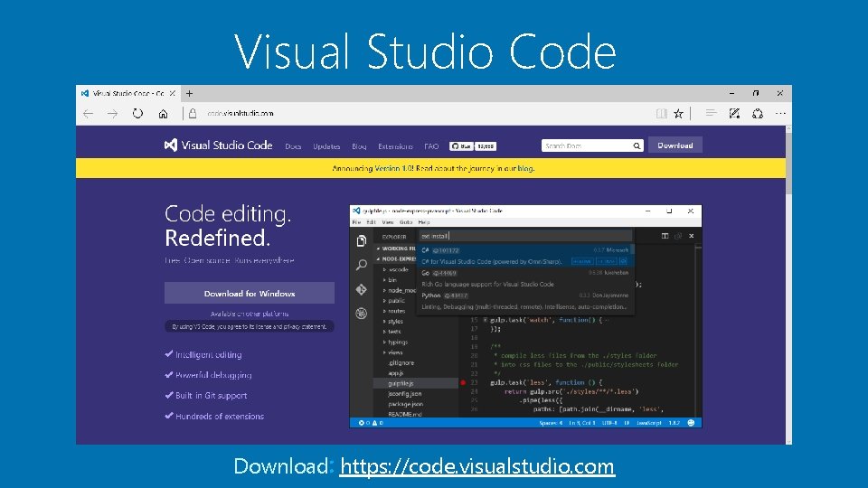This screenshot has height=488, width=868.
Task: Click the Search Docs input field
Action: coord(587,146)
